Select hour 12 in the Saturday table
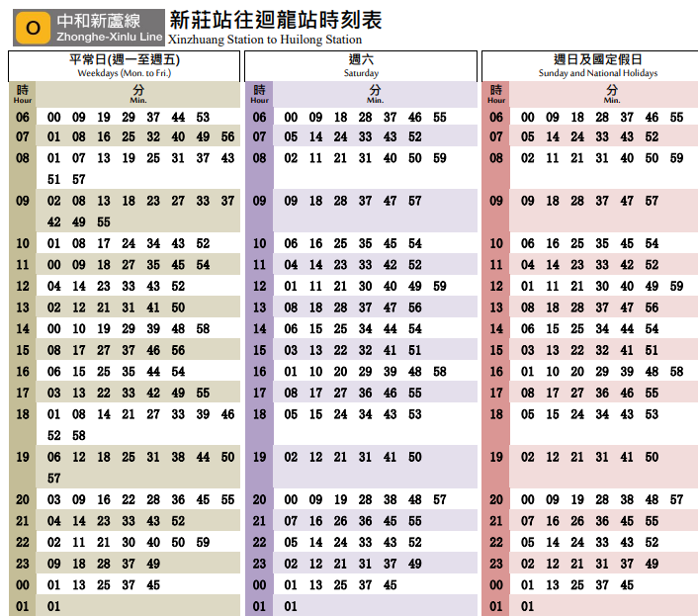Image resolution: width=698 pixels, height=616 pixels. (259, 286)
